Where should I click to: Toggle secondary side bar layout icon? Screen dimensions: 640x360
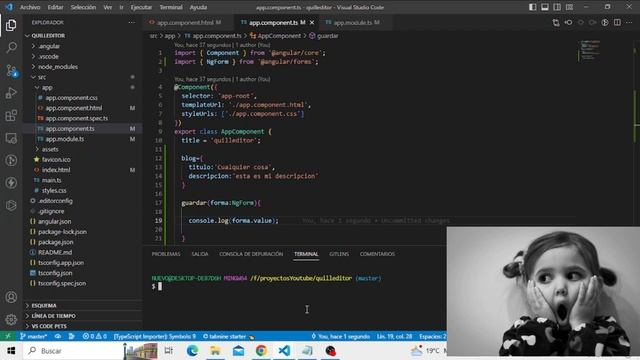click(x=557, y=7)
